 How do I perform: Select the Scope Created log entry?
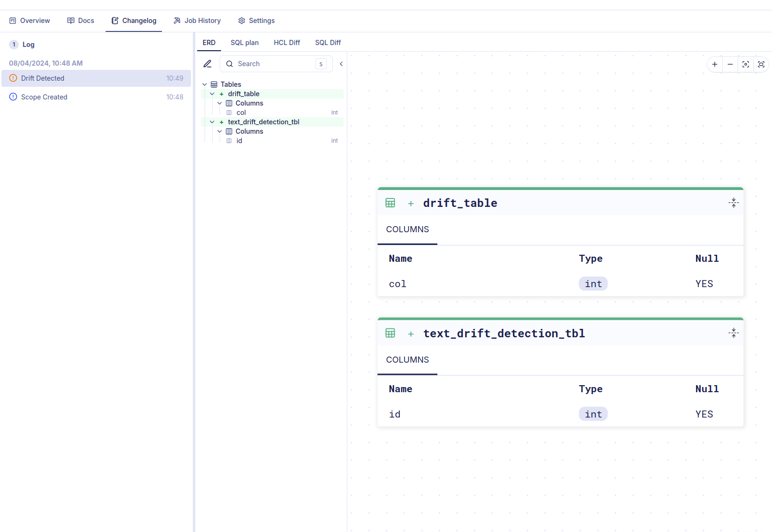(x=45, y=97)
